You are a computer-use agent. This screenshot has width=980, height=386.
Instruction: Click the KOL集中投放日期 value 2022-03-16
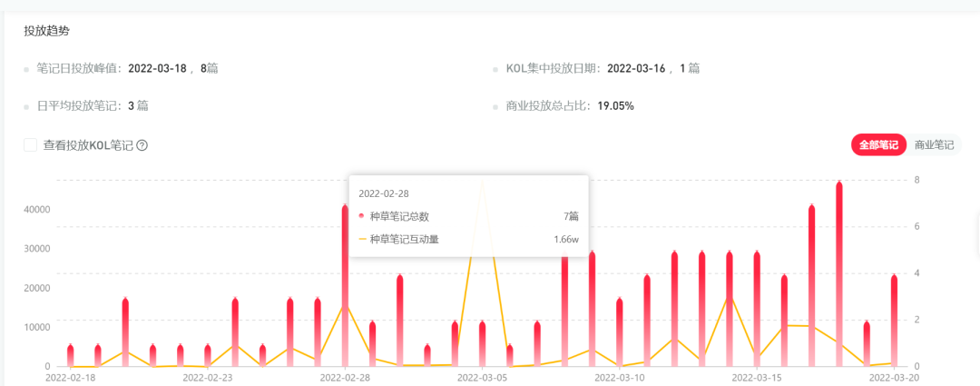pyautogui.click(x=637, y=68)
